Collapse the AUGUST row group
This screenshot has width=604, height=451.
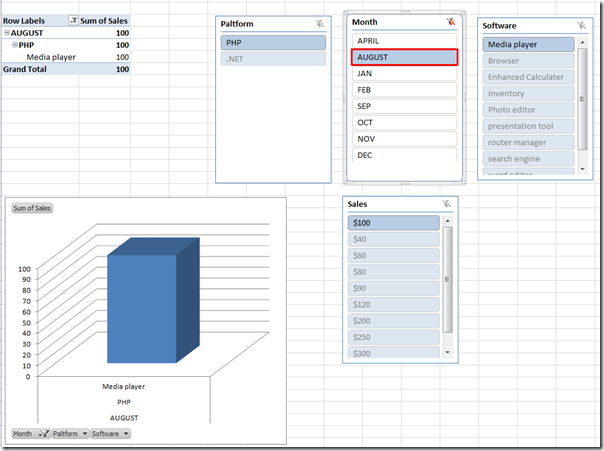(x=7, y=33)
